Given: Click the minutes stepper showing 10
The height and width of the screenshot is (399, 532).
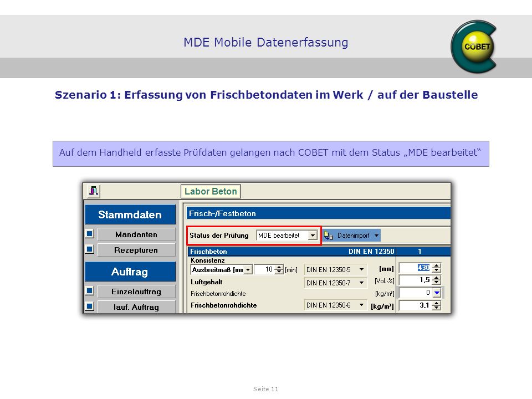Looking at the screenshot, I should (279, 270).
